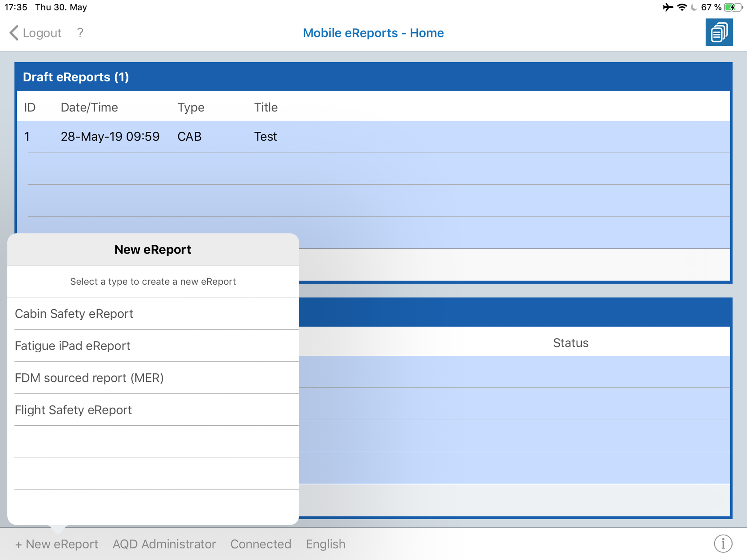Click the Status column header
This screenshot has height=560, width=747.
(571, 343)
